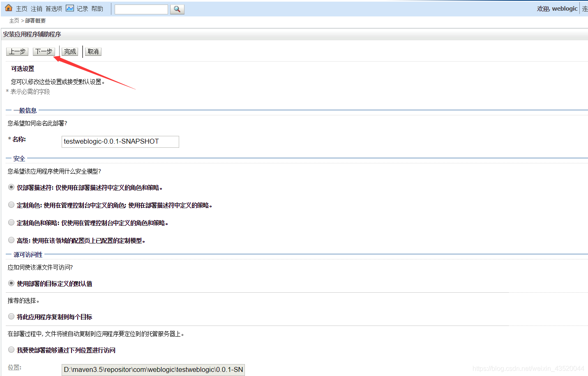Click 注销 to log out
Image resolution: width=588 pixels, height=376 pixels.
pyautogui.click(x=37, y=9)
